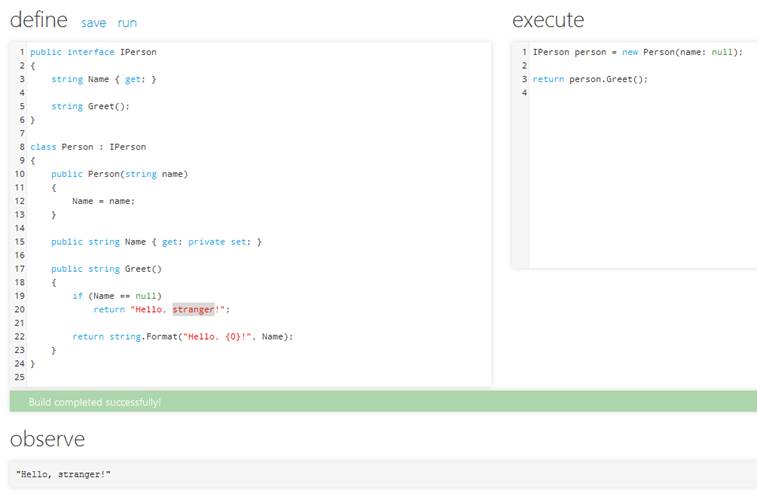The height and width of the screenshot is (502, 757).
Task: Click 'string Greet();' in the interface
Action: 91,106
